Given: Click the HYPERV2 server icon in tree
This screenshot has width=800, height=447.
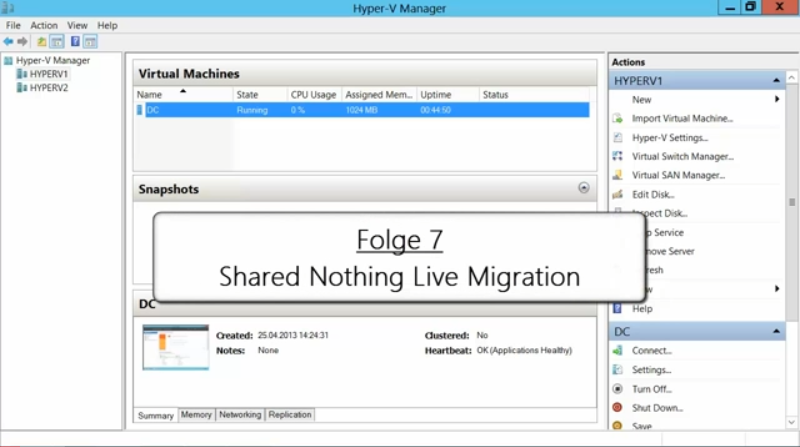Looking at the screenshot, I should click(22, 88).
